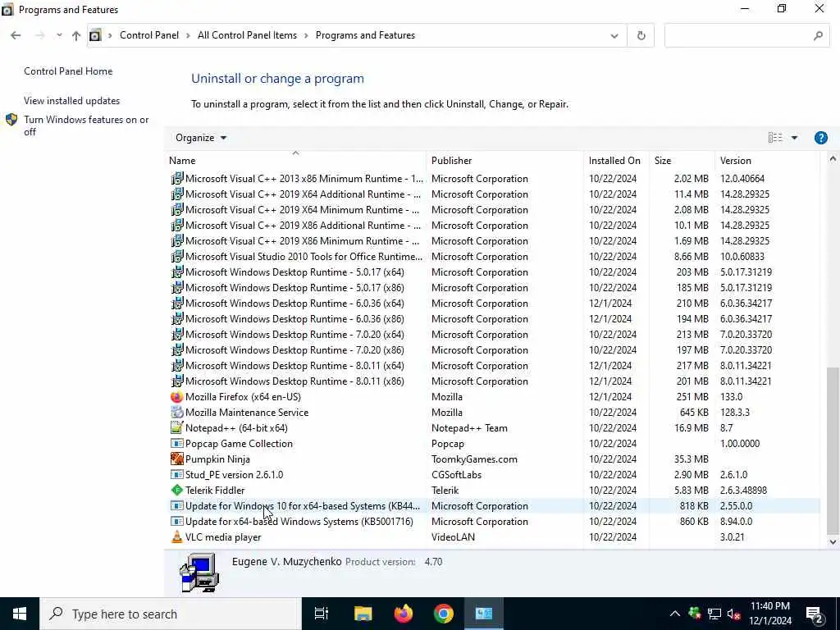The width and height of the screenshot is (840, 630).
Task: Select Notepad++ (64-bit x64) entry
Action: [x=492, y=428]
